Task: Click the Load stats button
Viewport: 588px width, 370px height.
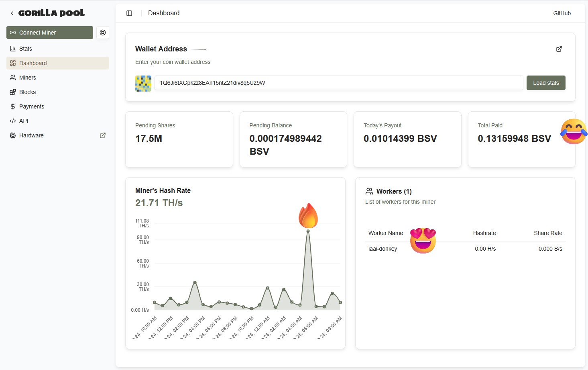Action: pyautogui.click(x=546, y=83)
